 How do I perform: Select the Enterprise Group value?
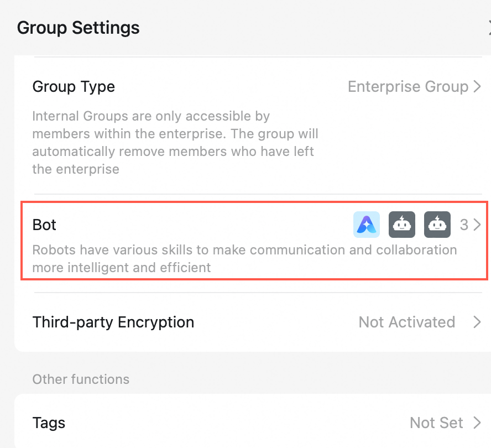coord(408,87)
